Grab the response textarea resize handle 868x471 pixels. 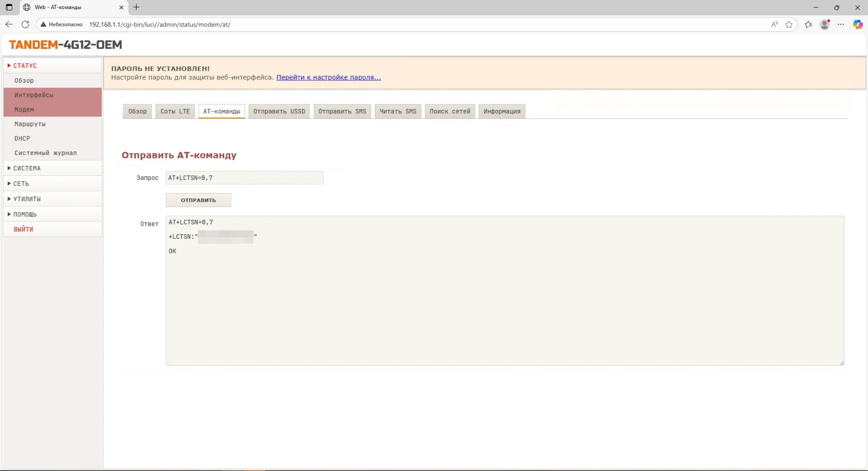(841, 363)
